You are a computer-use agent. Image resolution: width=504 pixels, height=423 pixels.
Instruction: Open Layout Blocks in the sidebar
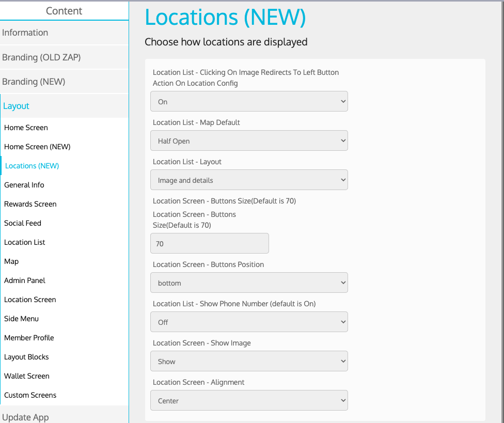[x=26, y=357]
